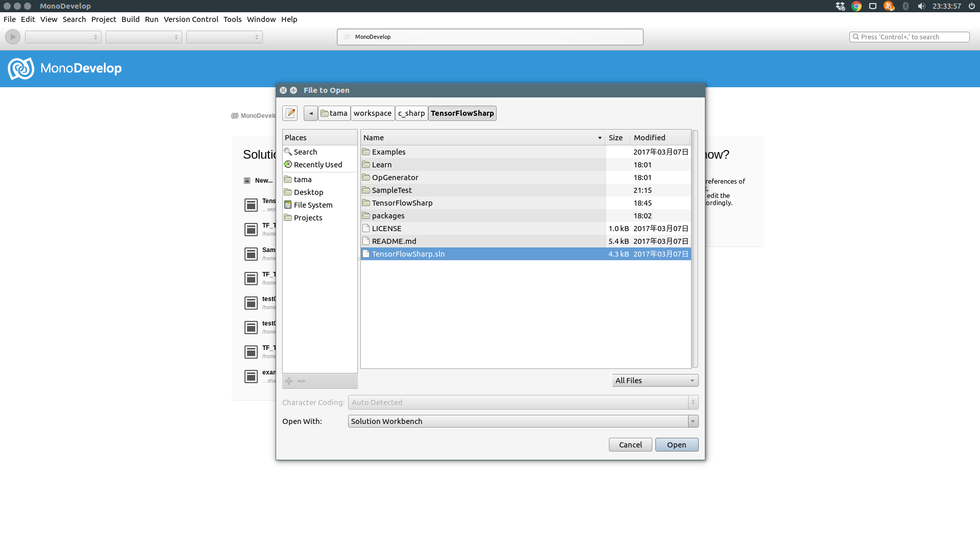Open the Window menu
This screenshot has height=551, width=980.
261,19
